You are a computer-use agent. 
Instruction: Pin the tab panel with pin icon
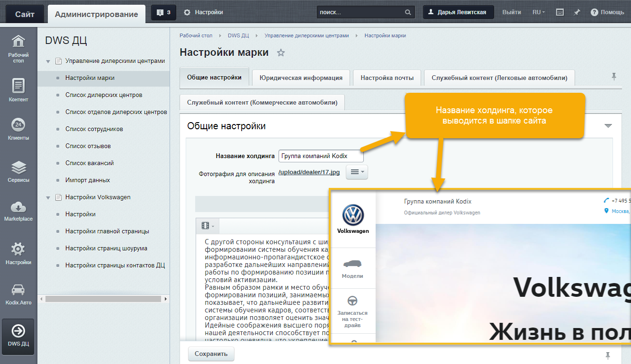(x=614, y=76)
